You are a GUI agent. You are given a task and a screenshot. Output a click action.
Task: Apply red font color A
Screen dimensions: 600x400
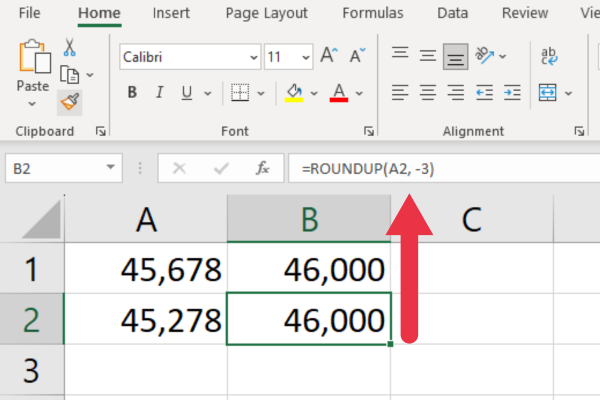click(x=339, y=93)
